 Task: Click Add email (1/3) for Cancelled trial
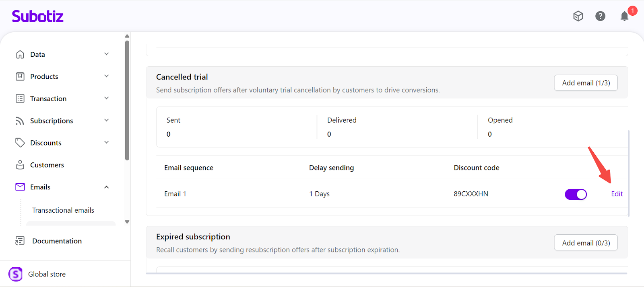pos(586,83)
